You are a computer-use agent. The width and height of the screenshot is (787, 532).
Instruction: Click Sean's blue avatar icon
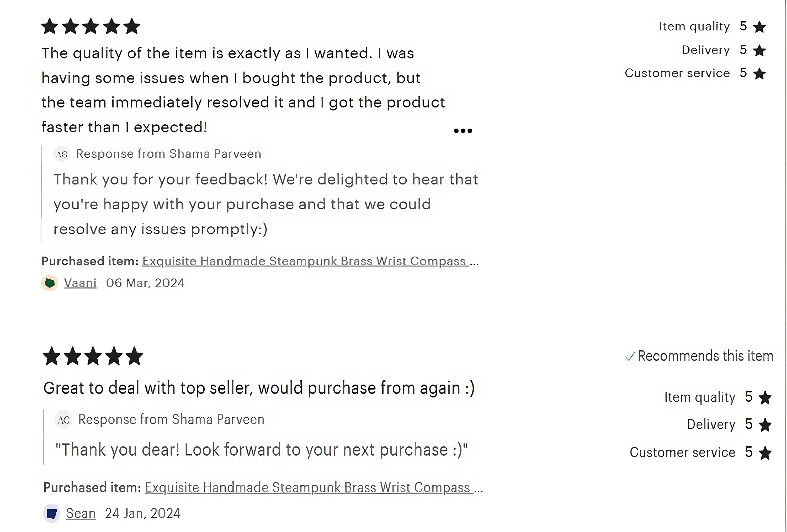[x=52, y=513]
